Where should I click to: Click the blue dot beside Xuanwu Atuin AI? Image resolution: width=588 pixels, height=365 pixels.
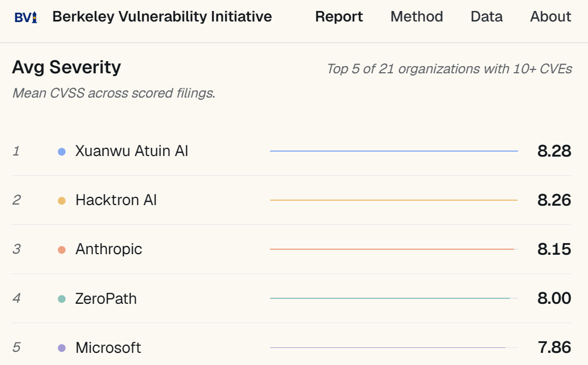tap(62, 152)
